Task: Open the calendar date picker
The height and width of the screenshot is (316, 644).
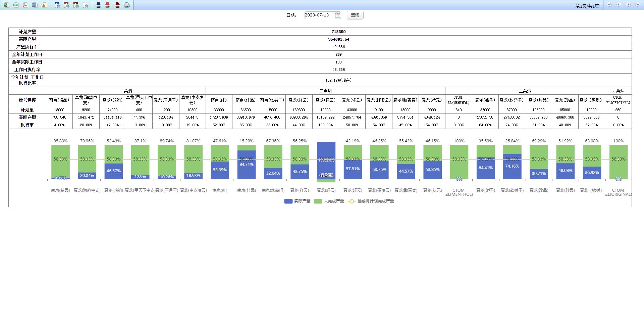Action: coord(338,15)
